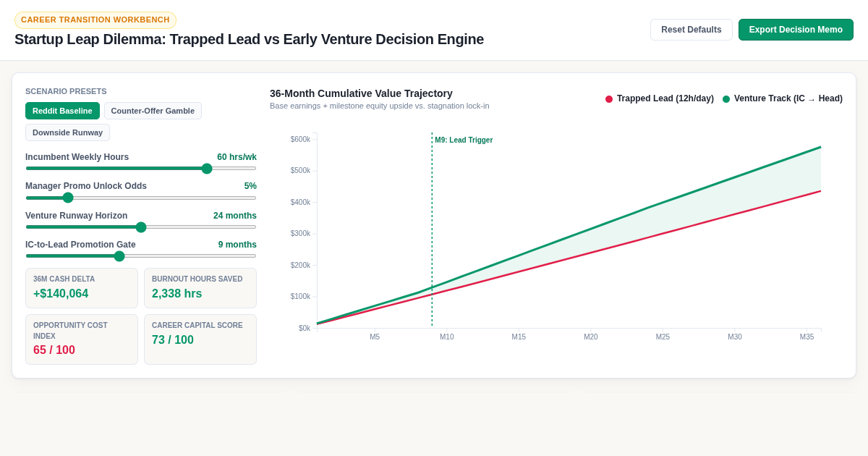The width and height of the screenshot is (868, 456).
Task: Click the '2,338 hrs' value
Action: pos(177,294)
